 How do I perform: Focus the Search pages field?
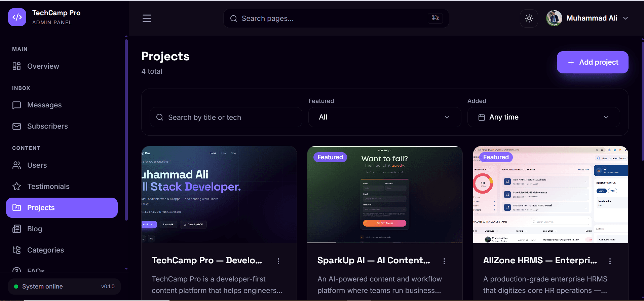coord(336,19)
